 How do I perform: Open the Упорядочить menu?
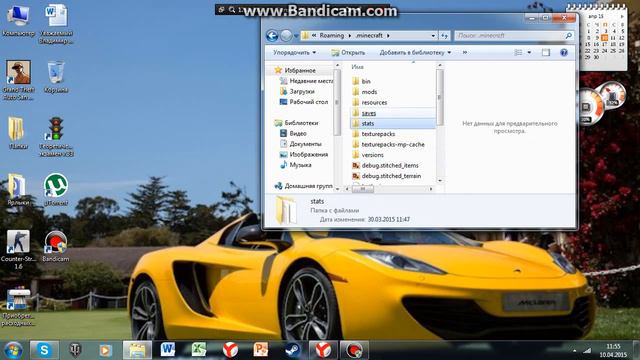pyautogui.click(x=294, y=53)
